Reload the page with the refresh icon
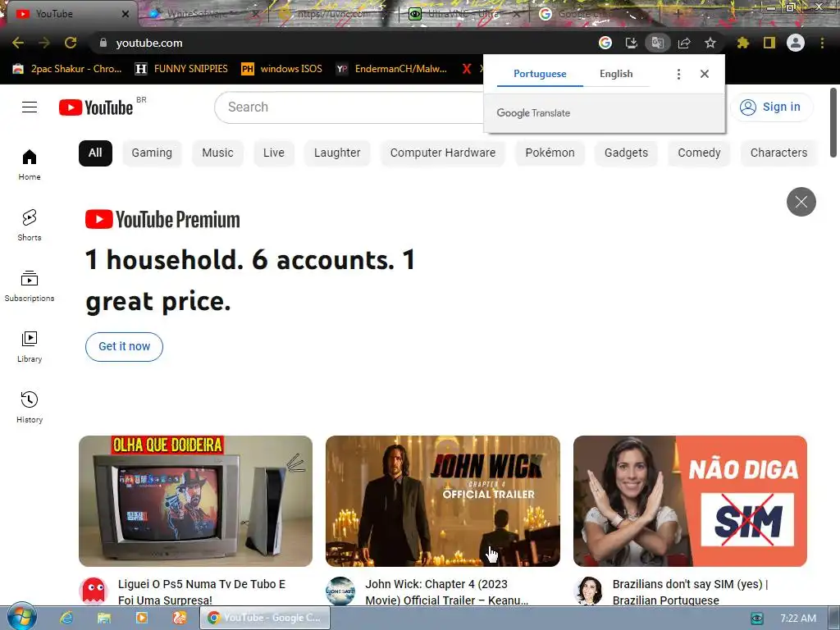The height and width of the screenshot is (630, 840). pyautogui.click(x=71, y=43)
